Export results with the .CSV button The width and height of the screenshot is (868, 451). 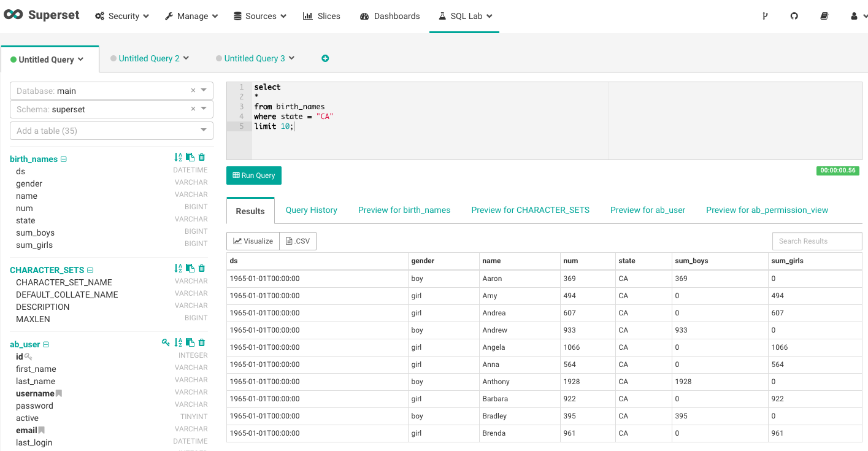[298, 241]
